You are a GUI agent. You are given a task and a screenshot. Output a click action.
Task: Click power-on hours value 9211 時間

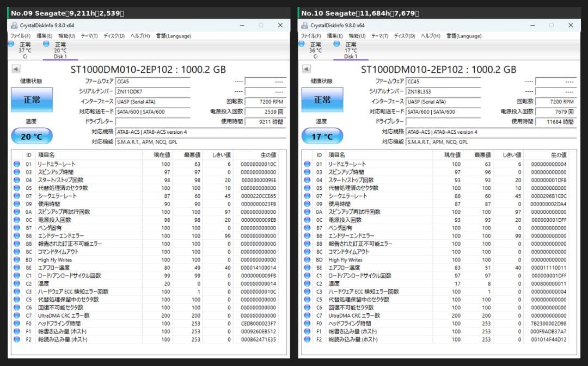(266, 122)
